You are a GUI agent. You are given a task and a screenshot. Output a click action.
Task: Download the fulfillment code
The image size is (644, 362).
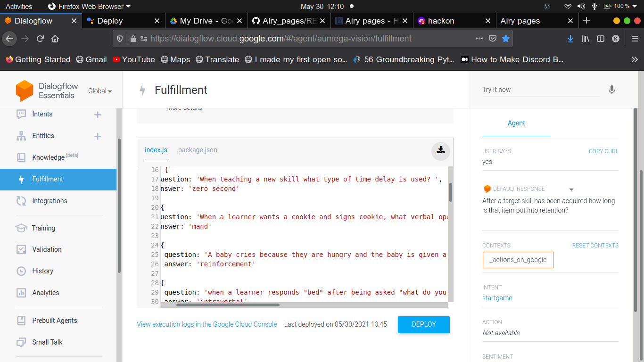tap(440, 150)
